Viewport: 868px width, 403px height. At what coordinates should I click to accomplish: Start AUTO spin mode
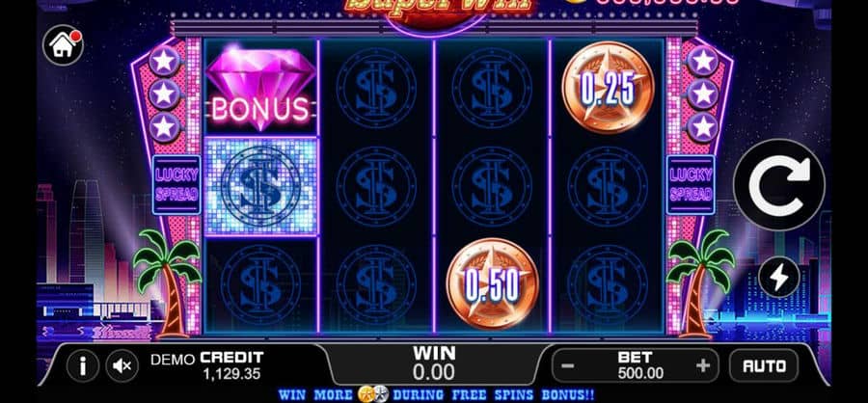764,366
